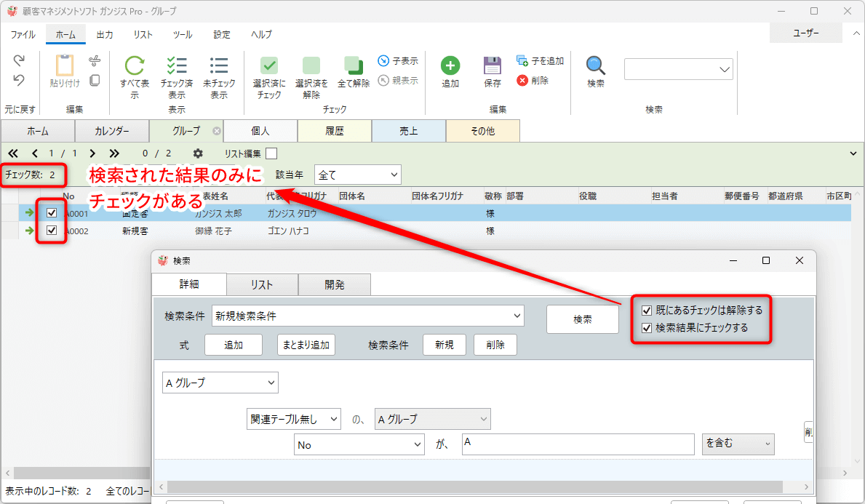This screenshot has height=504, width=865.
Task: Click the 保存 floppy disk icon
Action: click(493, 66)
